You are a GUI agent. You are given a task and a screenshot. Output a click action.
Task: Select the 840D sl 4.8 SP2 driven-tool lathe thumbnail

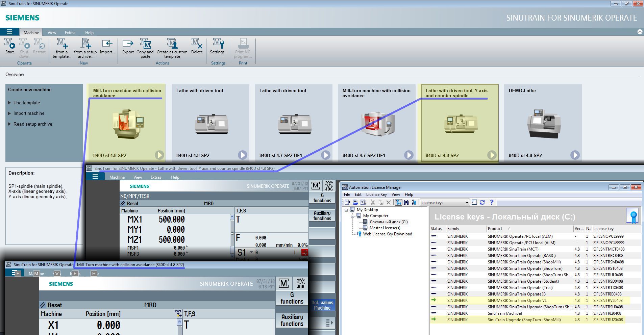click(211, 124)
